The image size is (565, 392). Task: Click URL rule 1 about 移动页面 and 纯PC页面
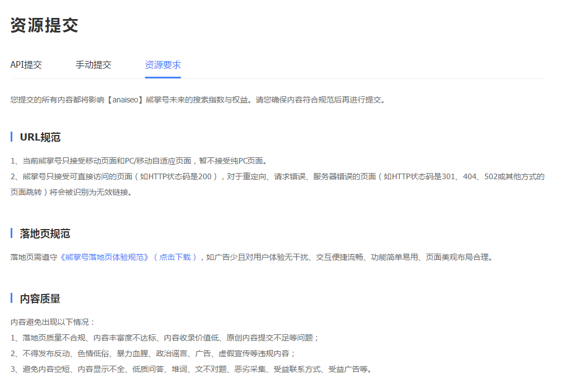click(139, 161)
